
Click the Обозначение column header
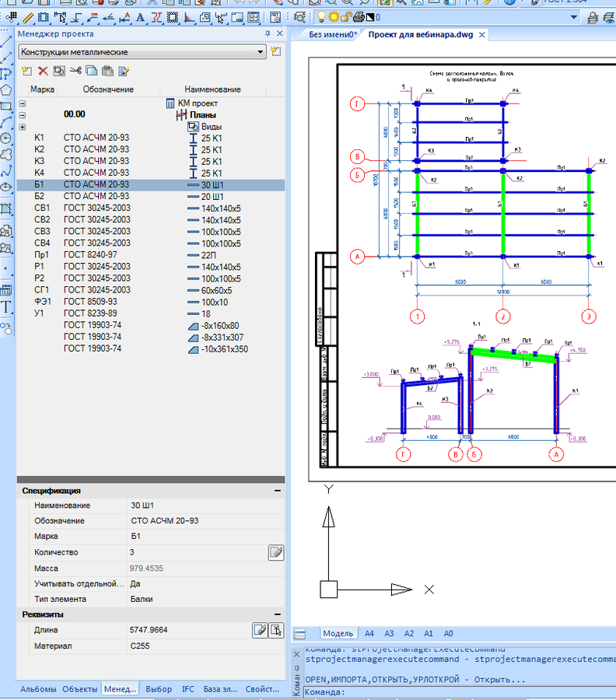point(108,89)
